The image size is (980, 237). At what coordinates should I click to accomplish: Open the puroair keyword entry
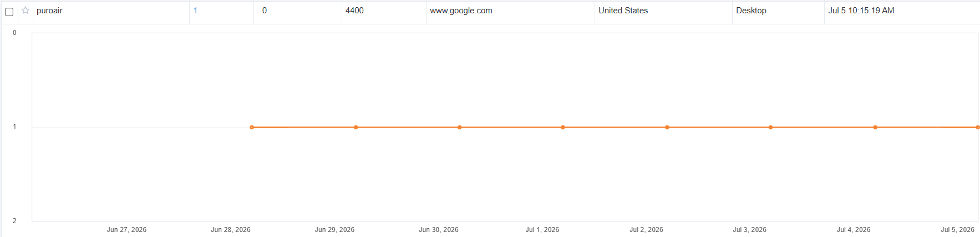49,11
